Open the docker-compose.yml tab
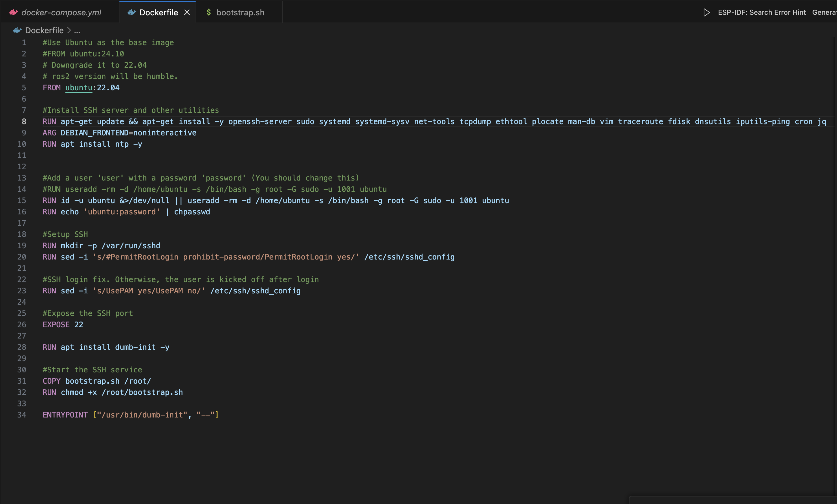837x504 pixels. click(x=61, y=13)
